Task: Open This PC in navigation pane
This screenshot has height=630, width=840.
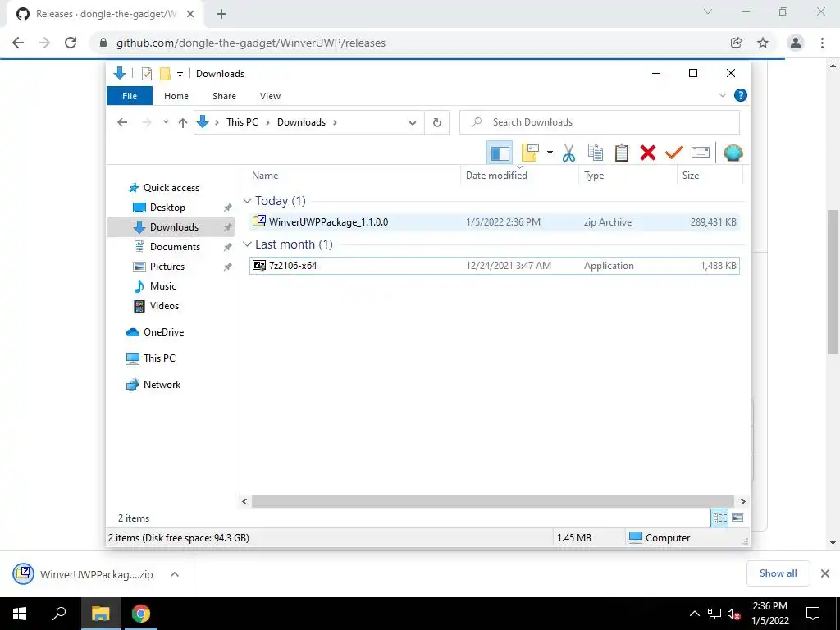Action: pos(159,358)
